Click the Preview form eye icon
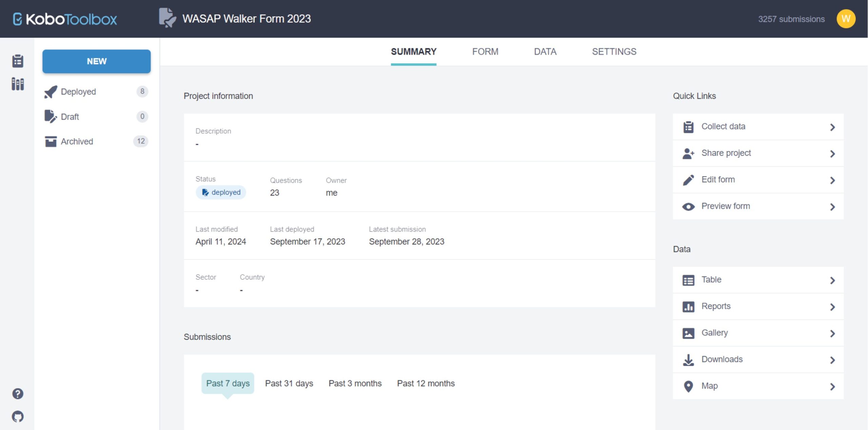The width and height of the screenshot is (868, 430). (x=688, y=207)
